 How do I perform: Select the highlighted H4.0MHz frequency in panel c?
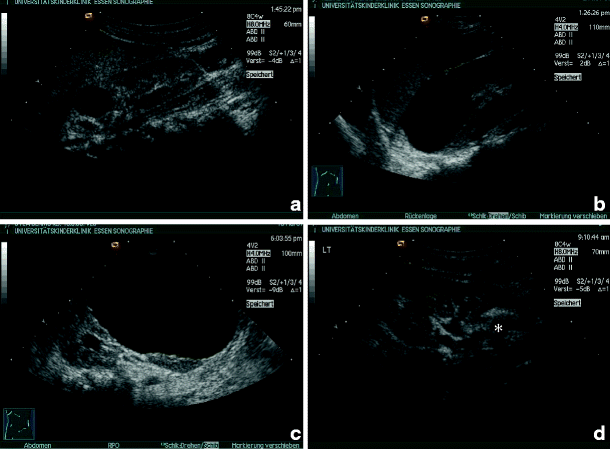(x=258, y=253)
